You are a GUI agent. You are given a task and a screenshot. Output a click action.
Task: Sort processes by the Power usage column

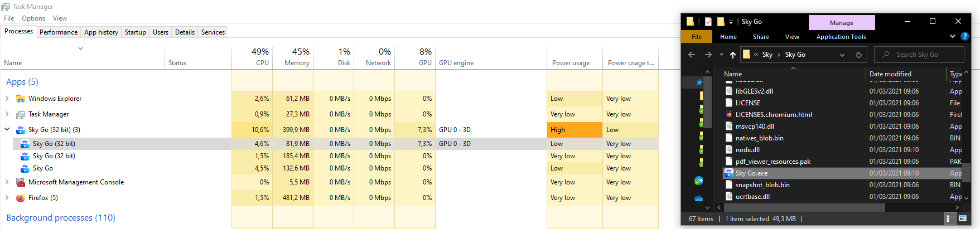tap(575, 57)
